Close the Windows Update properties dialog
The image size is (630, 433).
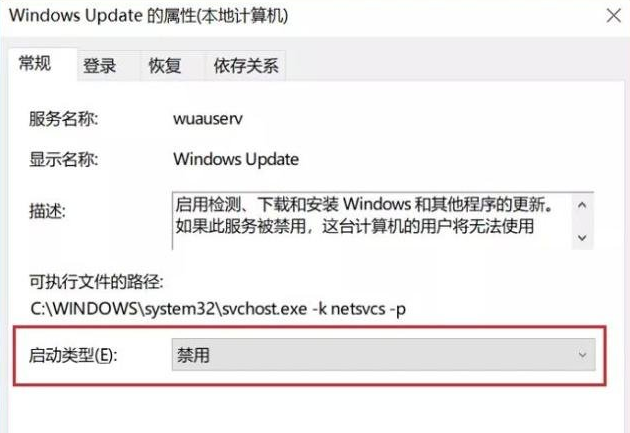614,16
